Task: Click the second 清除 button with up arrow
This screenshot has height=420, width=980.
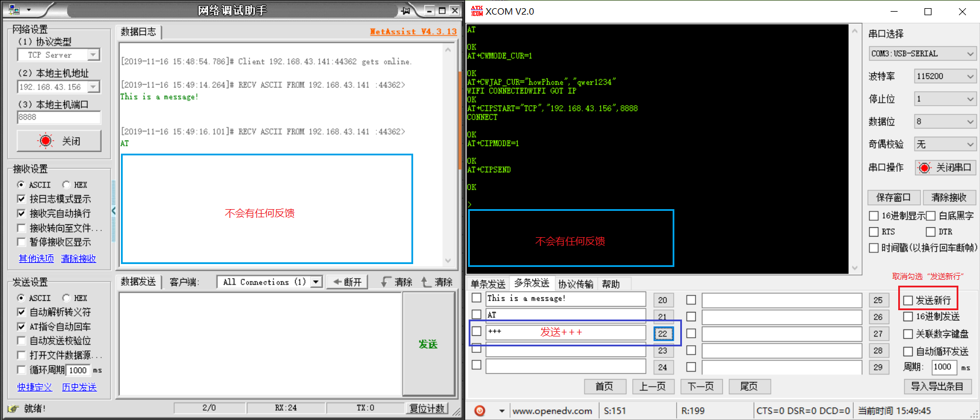Action: click(437, 282)
